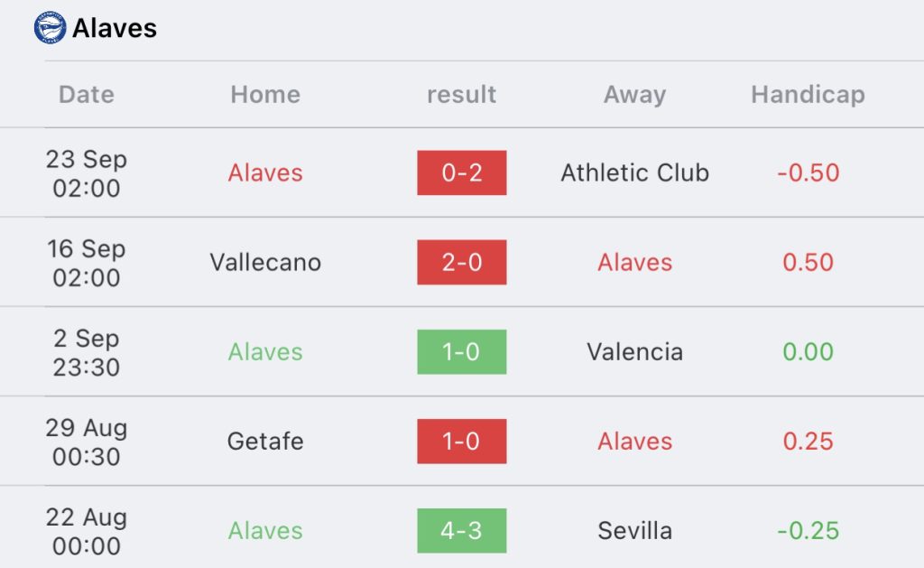Image resolution: width=924 pixels, height=568 pixels.
Task: Open the green 4-3 Sevilla result
Action: [x=461, y=531]
